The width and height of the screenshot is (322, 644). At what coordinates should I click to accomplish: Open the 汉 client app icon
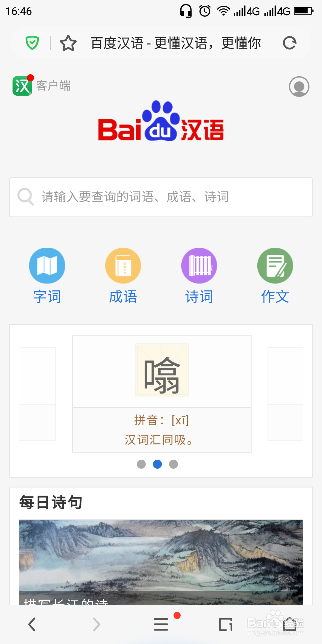coord(23,86)
